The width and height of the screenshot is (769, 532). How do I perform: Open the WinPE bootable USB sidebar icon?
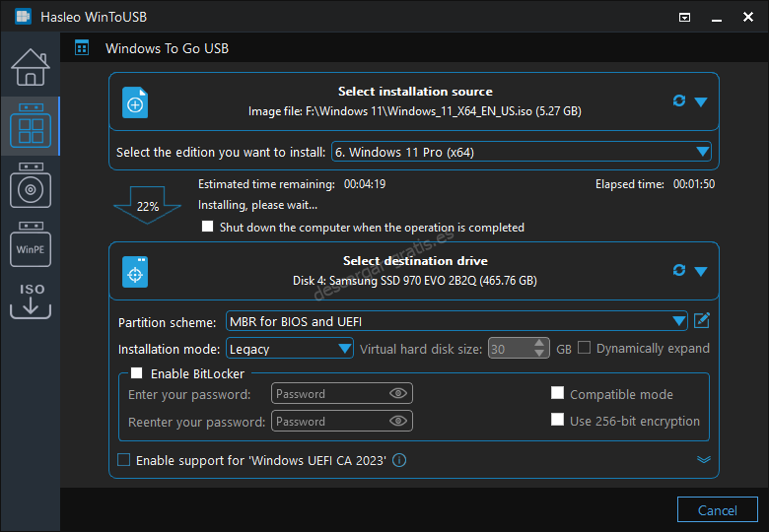[31, 244]
